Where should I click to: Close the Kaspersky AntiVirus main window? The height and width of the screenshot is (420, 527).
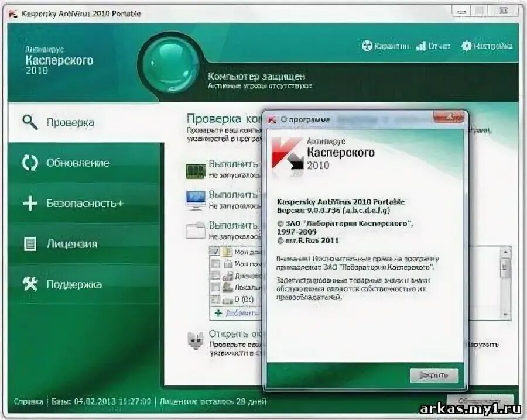pos(503,12)
